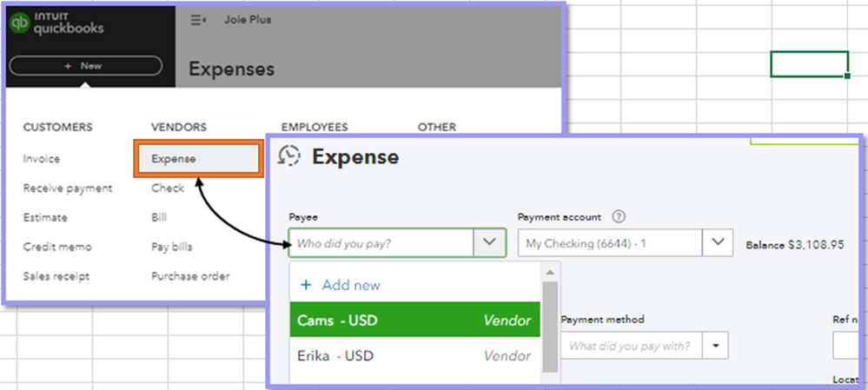The image size is (868, 390).
Task: Select Receive payment option
Action: pyautogui.click(x=68, y=188)
